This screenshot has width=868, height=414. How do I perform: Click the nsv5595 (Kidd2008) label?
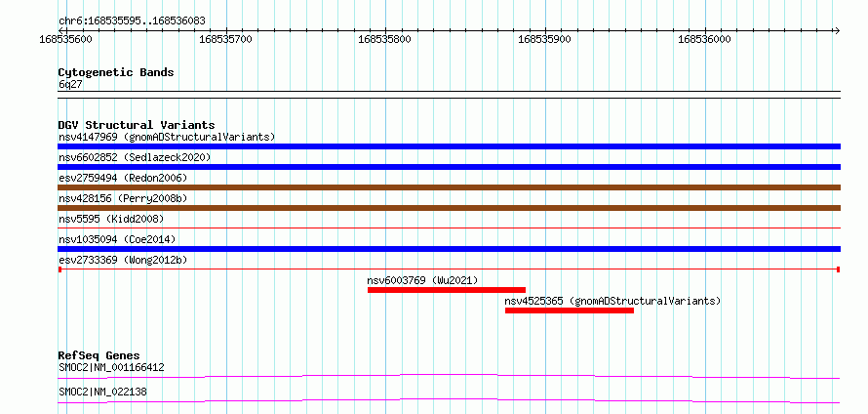[x=111, y=219]
